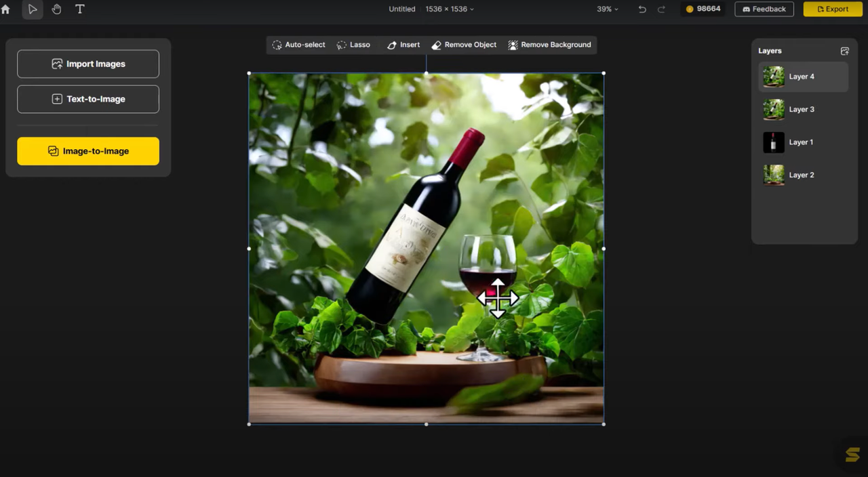Image resolution: width=868 pixels, height=477 pixels.
Task: Select the Text tool
Action: tap(79, 9)
